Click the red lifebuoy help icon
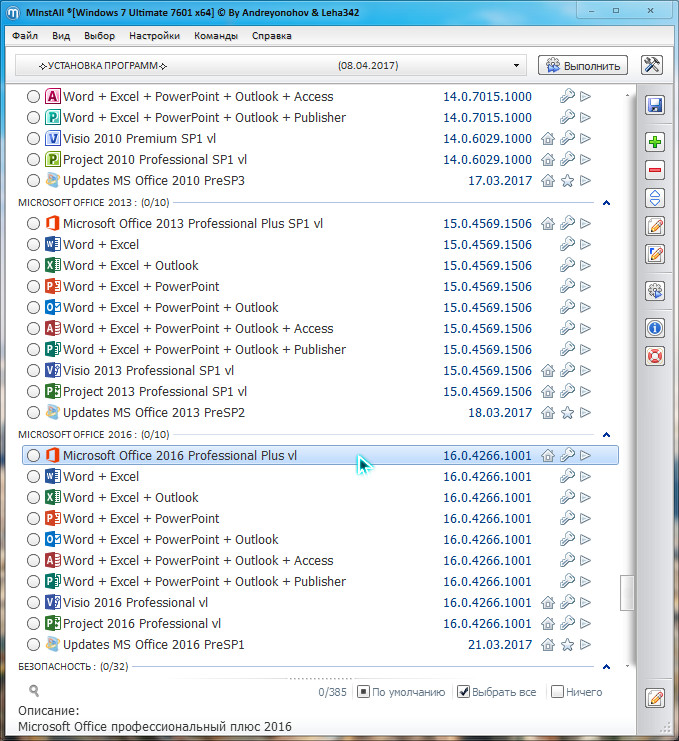The height and width of the screenshot is (741, 679). click(655, 356)
